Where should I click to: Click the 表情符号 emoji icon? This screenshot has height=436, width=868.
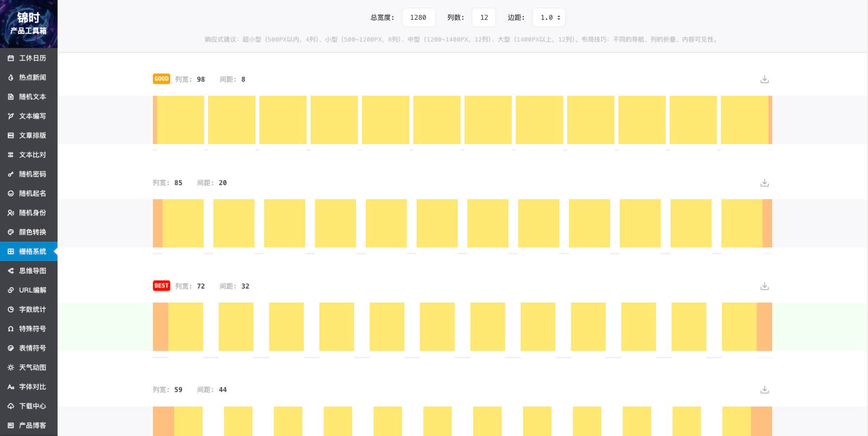(11, 348)
